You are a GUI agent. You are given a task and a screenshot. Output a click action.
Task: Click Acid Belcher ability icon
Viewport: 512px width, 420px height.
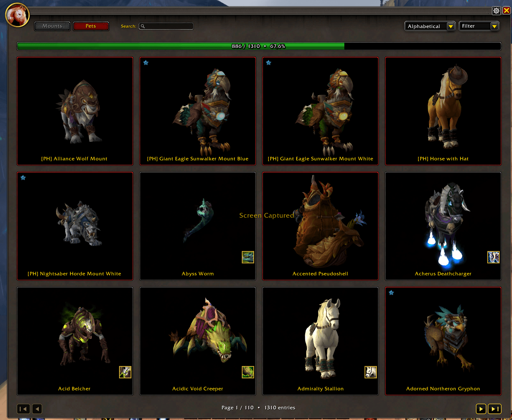tap(125, 372)
